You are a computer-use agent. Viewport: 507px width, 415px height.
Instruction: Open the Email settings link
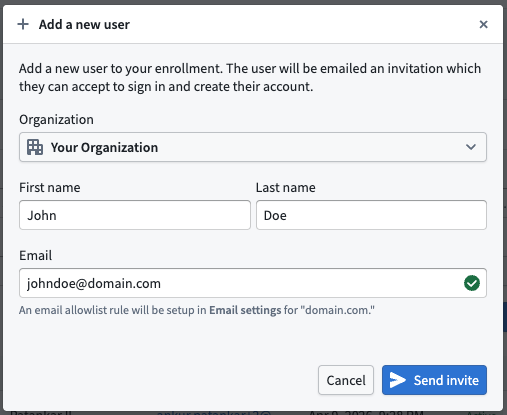pyautogui.click(x=245, y=310)
